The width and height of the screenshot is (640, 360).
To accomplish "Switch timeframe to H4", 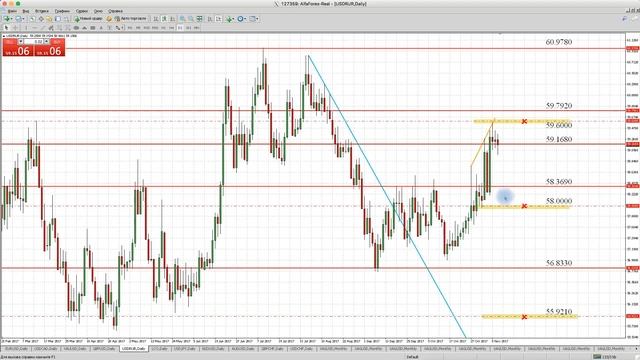I will coord(171,28).
